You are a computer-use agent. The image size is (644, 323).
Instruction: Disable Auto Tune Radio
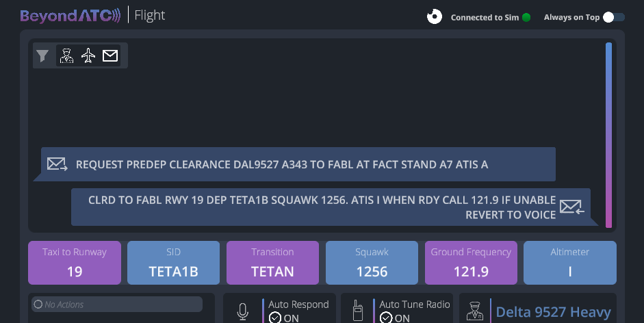[x=394, y=318]
